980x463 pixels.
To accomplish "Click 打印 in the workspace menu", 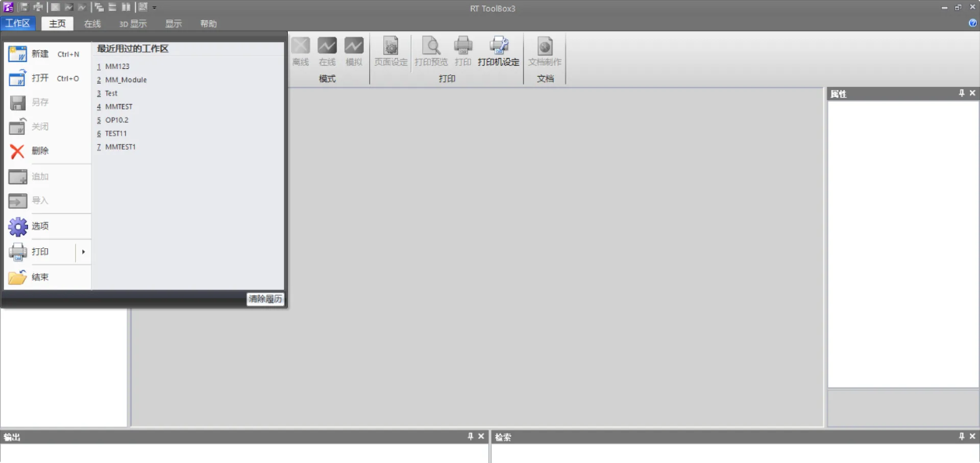I will tap(40, 252).
